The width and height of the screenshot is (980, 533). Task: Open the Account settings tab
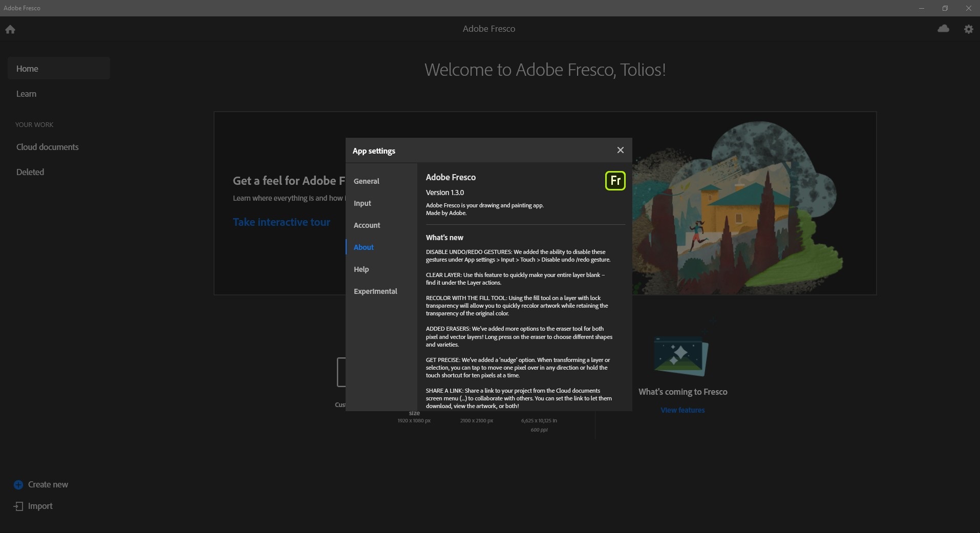(x=367, y=225)
